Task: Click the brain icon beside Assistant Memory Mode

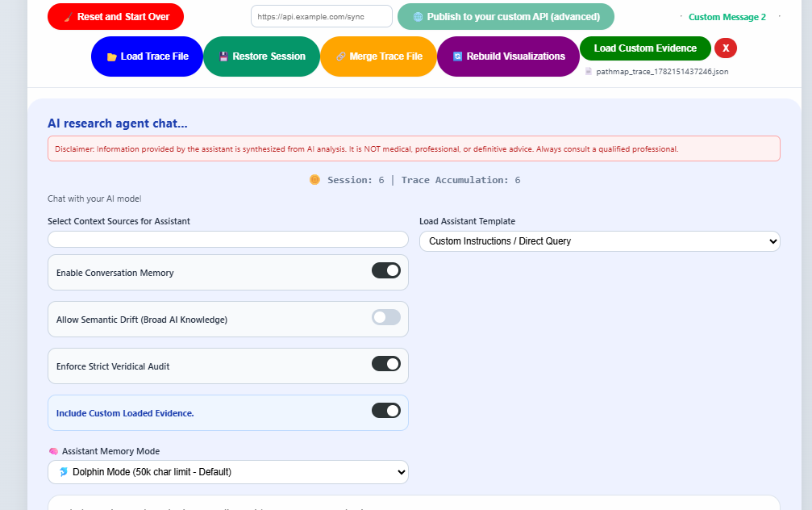Action: [x=53, y=451]
